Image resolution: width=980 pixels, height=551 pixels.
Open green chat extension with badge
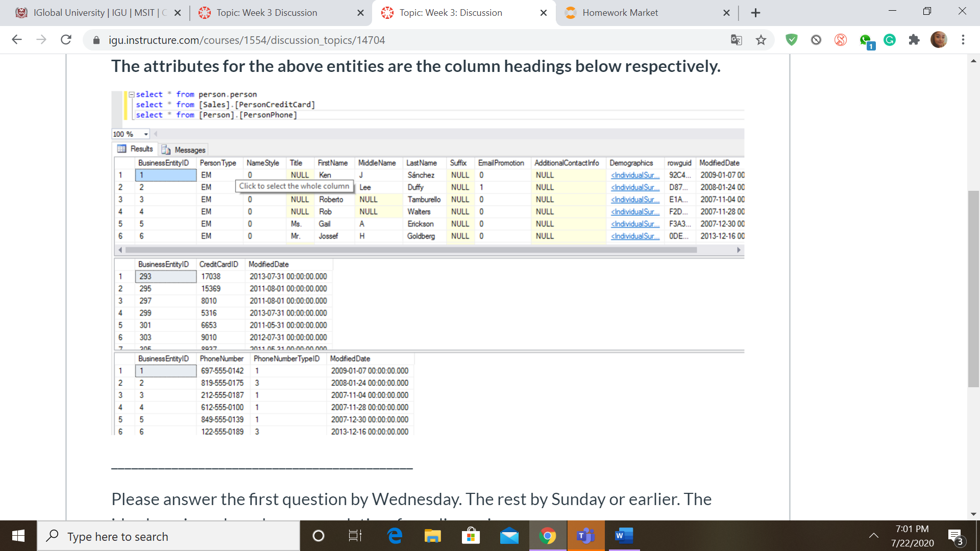(866, 41)
